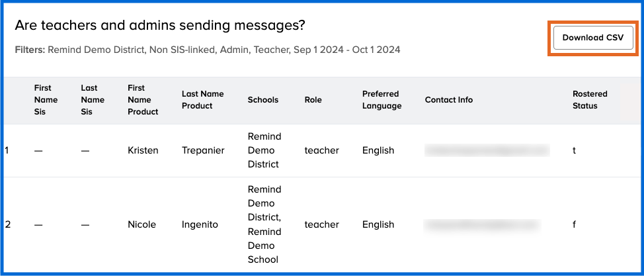
Task: Click the last name Trepanier cell
Action: [203, 150]
